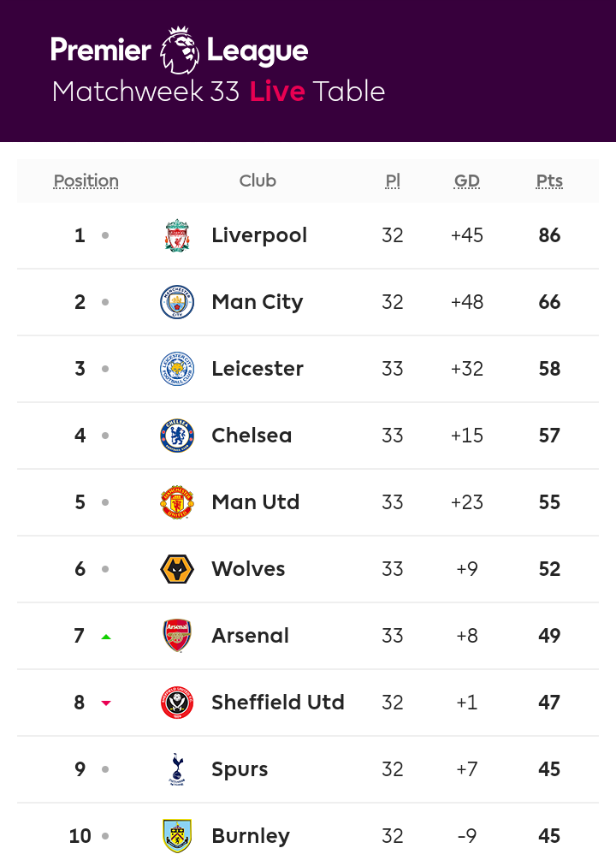Image resolution: width=616 pixels, height=866 pixels.
Task: Click the Position column header
Action: (86, 181)
